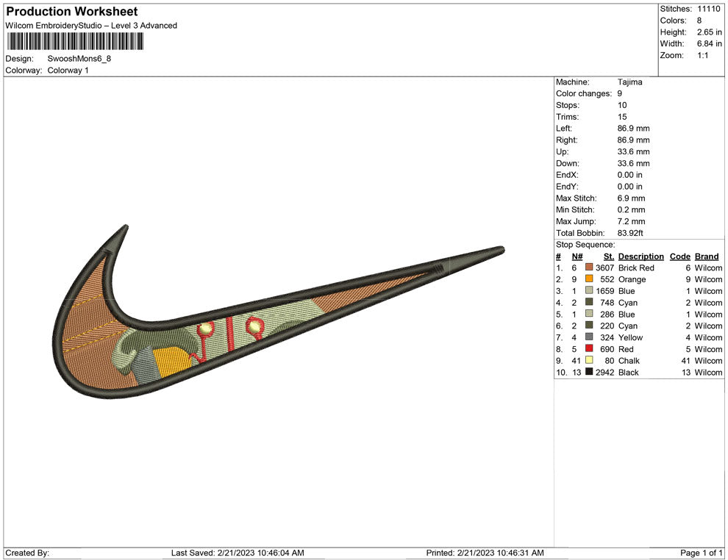This screenshot has height=560, width=728.
Task: Click the Last Saved timestamp
Action: (x=238, y=553)
